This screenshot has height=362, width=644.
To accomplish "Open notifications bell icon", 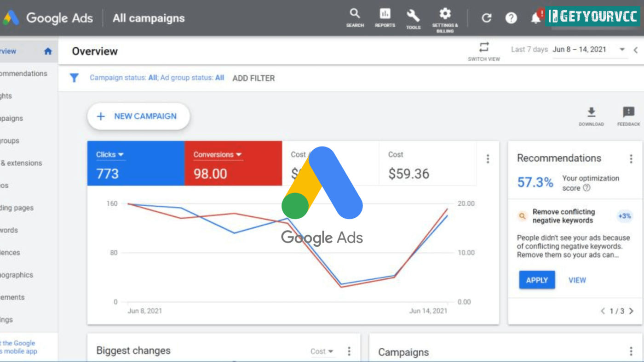I will click(x=536, y=18).
